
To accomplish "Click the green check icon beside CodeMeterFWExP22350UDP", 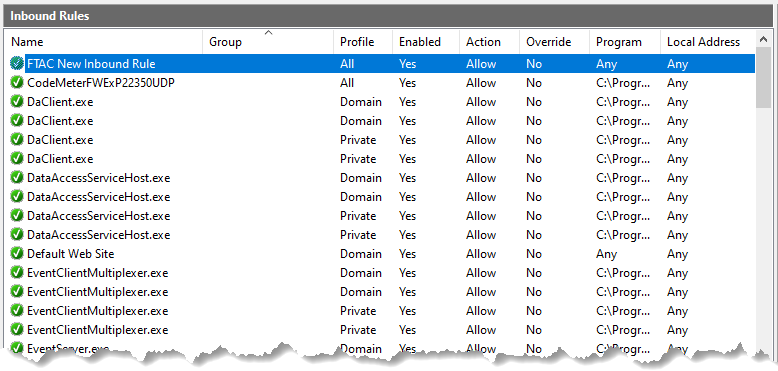I will (x=17, y=82).
